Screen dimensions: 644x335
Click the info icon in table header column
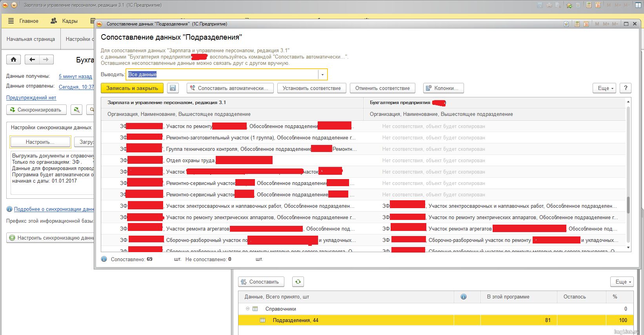(x=464, y=297)
